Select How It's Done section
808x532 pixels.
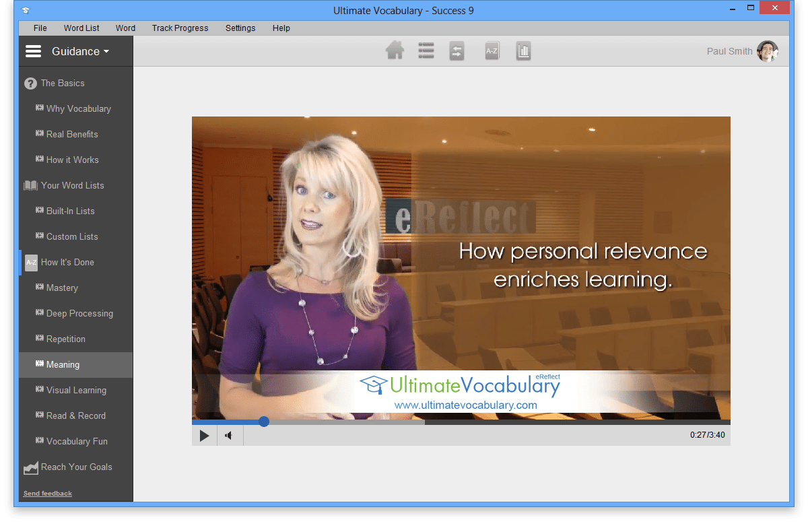75,263
